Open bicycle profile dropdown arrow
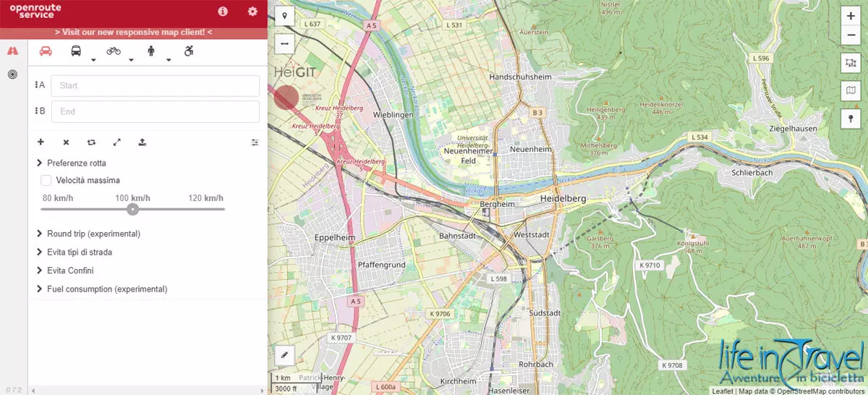The width and height of the screenshot is (868, 395). [x=132, y=61]
